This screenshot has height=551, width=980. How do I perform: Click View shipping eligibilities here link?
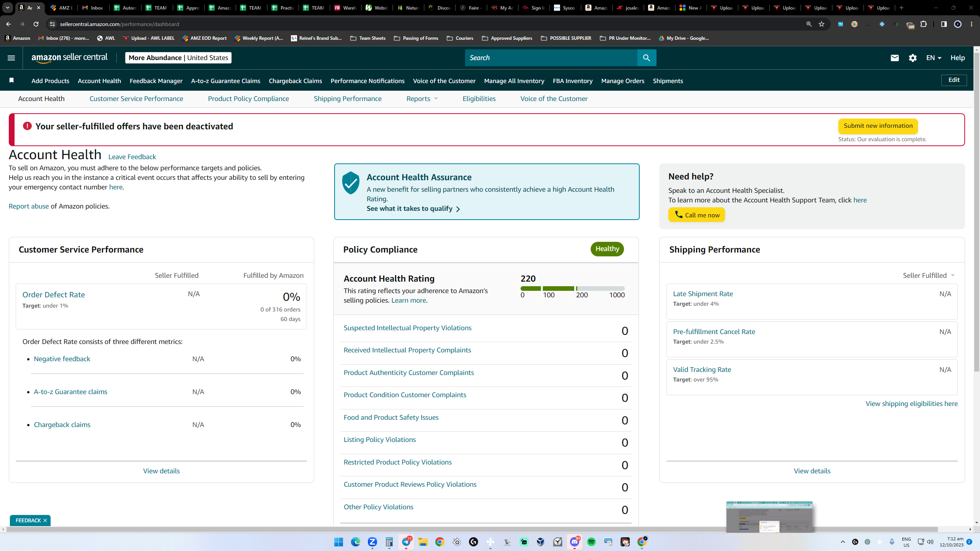(912, 404)
